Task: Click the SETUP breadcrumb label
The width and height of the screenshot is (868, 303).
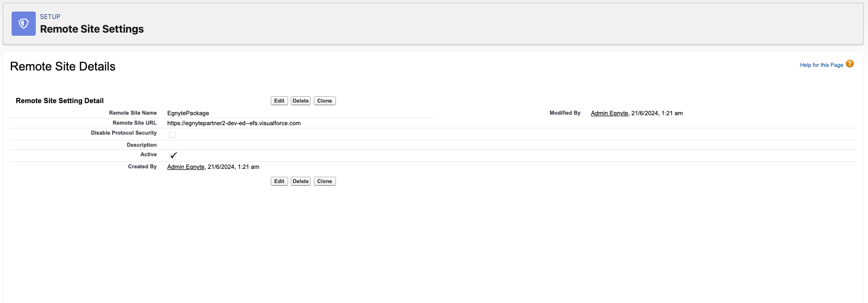Action: point(50,17)
